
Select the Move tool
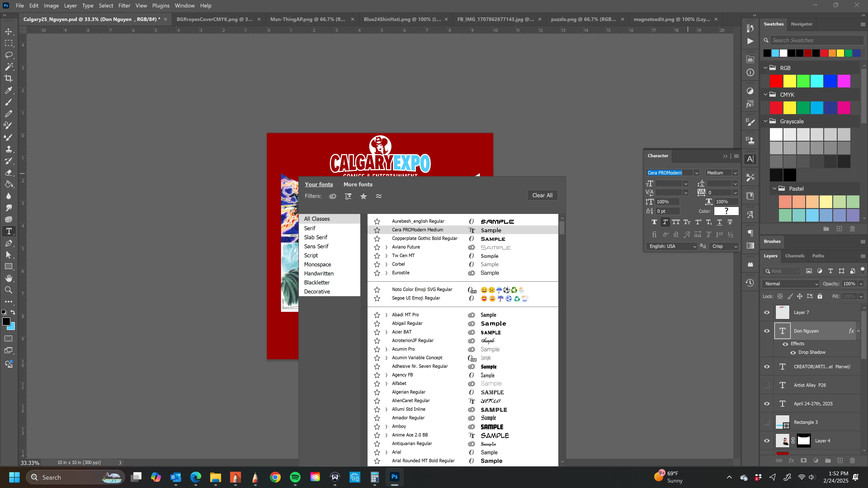[8, 31]
